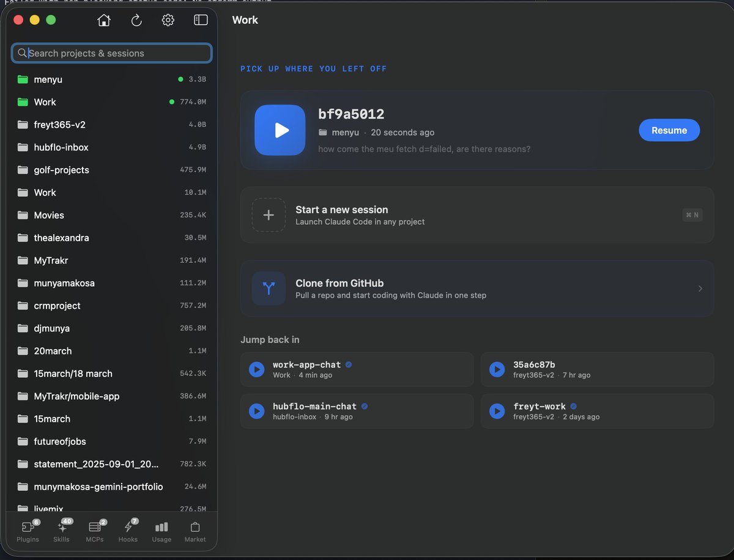The height and width of the screenshot is (560, 734).
Task: Click the green dot on menyu row
Action: [x=180, y=79]
